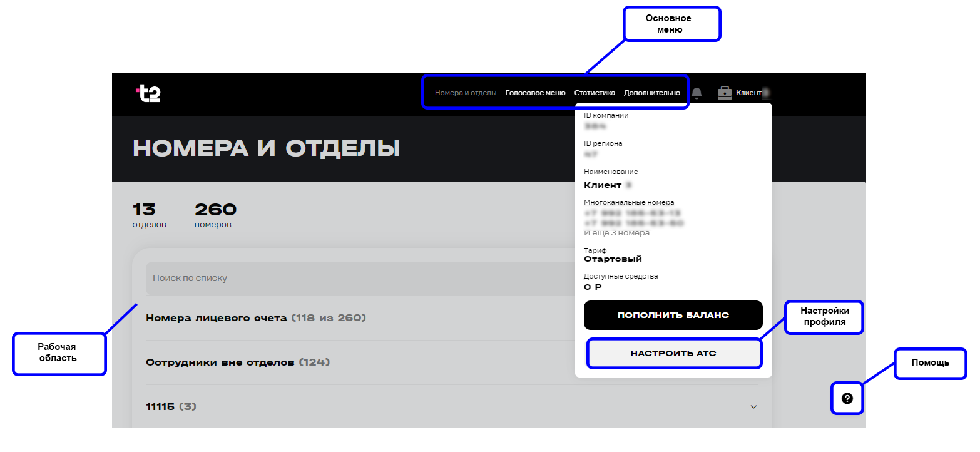
Task: Click the Многоканальные номера label
Action: coord(629,202)
